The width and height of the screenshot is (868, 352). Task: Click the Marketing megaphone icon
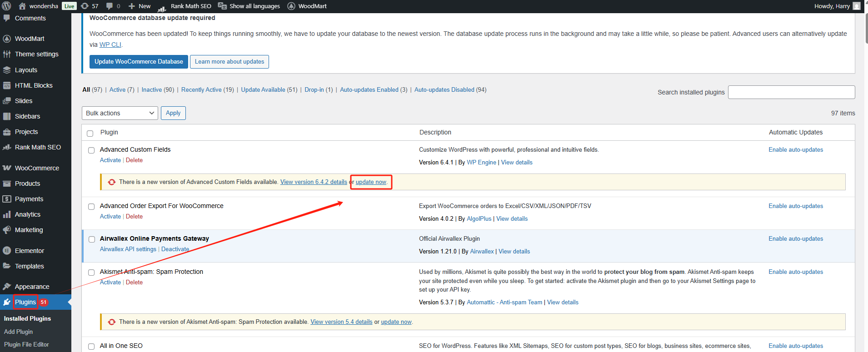pos(7,230)
